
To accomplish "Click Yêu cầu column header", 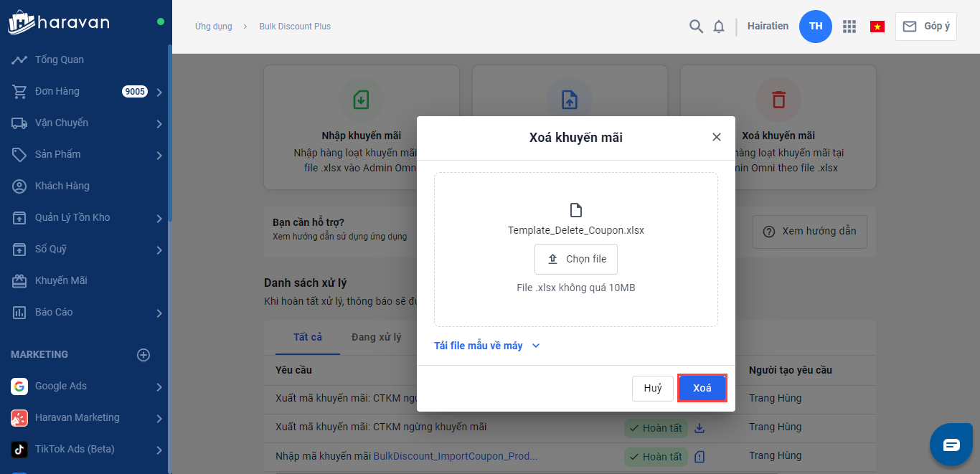I will click(293, 370).
